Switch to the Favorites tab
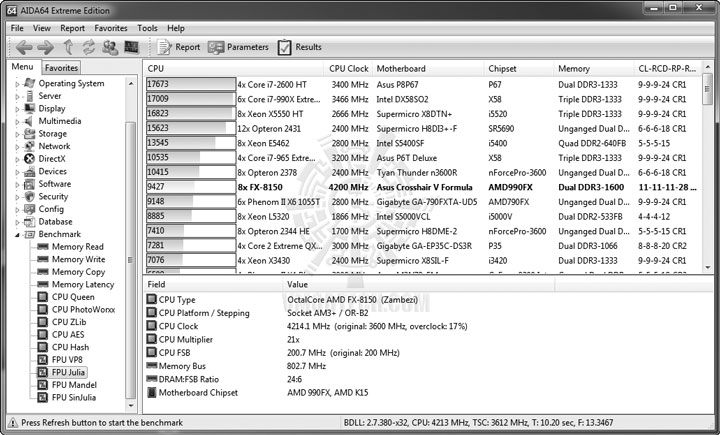This screenshot has height=435, width=720. [61, 68]
